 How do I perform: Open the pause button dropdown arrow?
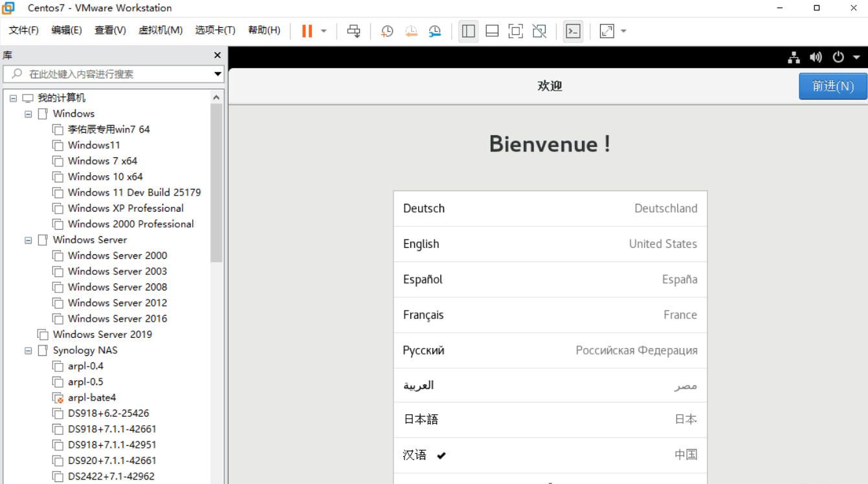(x=324, y=30)
